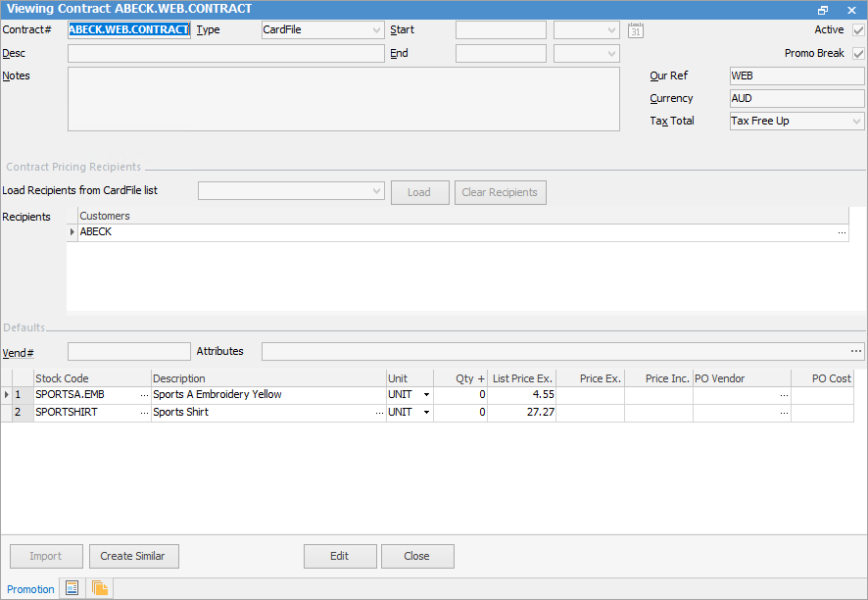Click the orange documents icon in footer

click(99, 588)
